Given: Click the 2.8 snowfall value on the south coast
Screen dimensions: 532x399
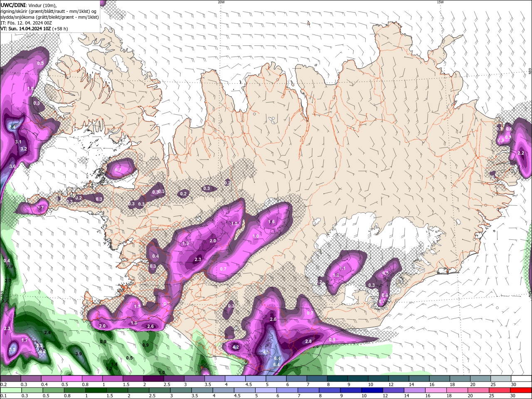Looking at the screenshot, I should [308, 341].
